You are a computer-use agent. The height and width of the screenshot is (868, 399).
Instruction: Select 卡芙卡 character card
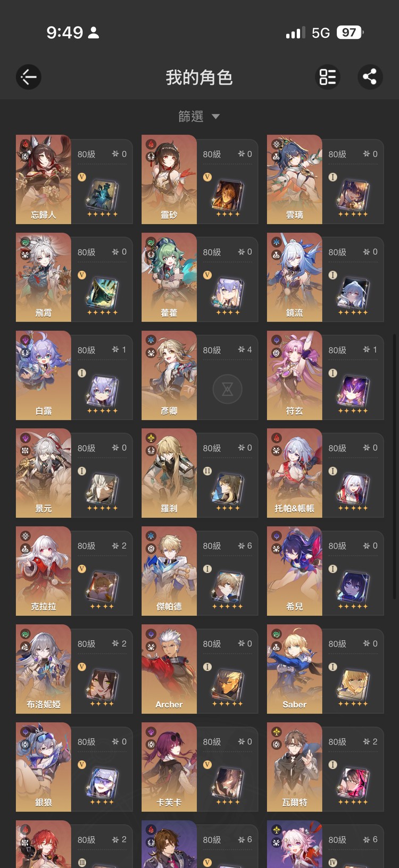200,767
